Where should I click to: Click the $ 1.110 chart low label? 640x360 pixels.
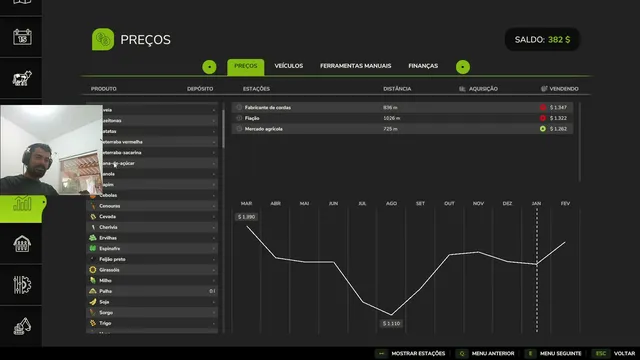(x=391, y=323)
